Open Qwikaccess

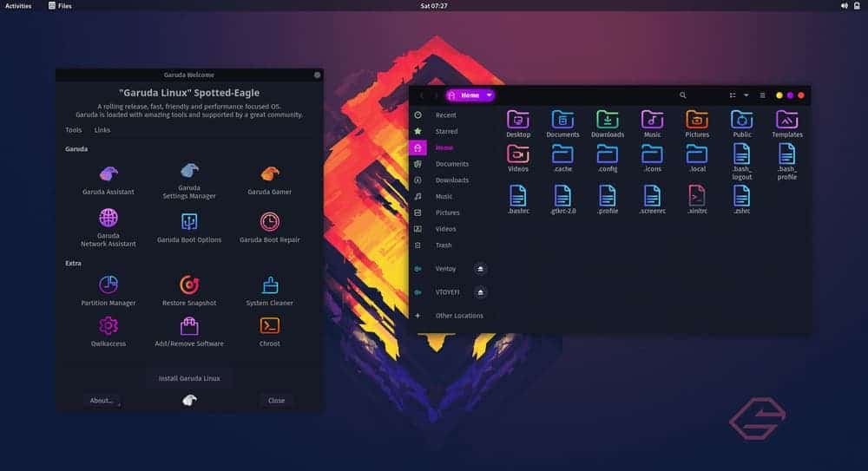[108, 331]
